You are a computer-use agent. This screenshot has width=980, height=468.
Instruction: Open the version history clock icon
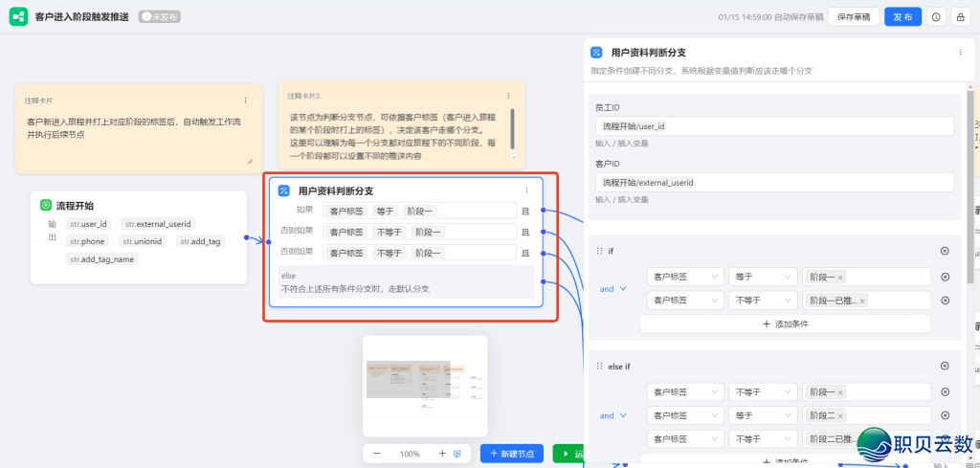[x=935, y=17]
